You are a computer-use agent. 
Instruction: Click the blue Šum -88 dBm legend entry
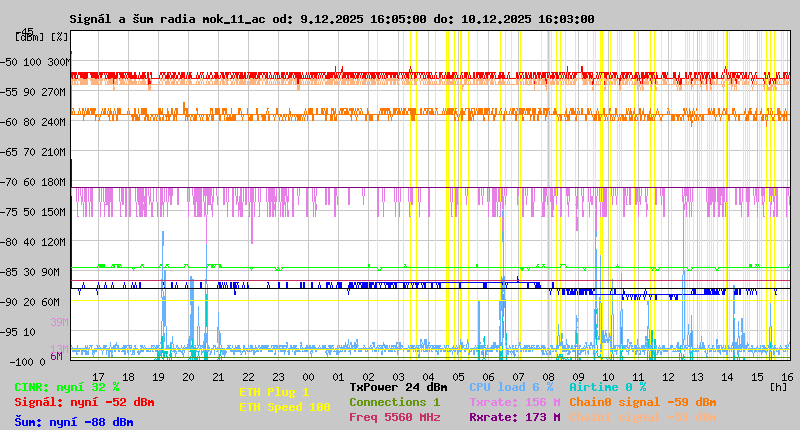[x=74, y=422]
